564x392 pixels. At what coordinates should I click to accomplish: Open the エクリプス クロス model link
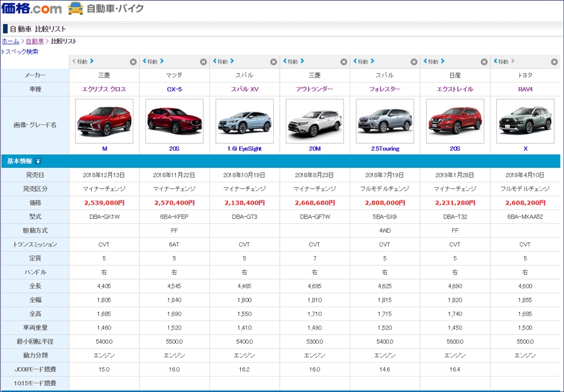point(104,89)
